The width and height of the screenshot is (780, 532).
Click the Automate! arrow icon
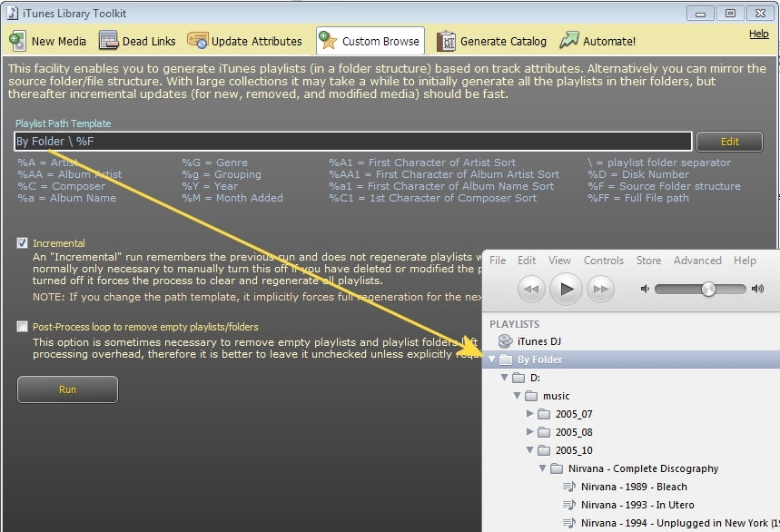pyautogui.click(x=569, y=40)
